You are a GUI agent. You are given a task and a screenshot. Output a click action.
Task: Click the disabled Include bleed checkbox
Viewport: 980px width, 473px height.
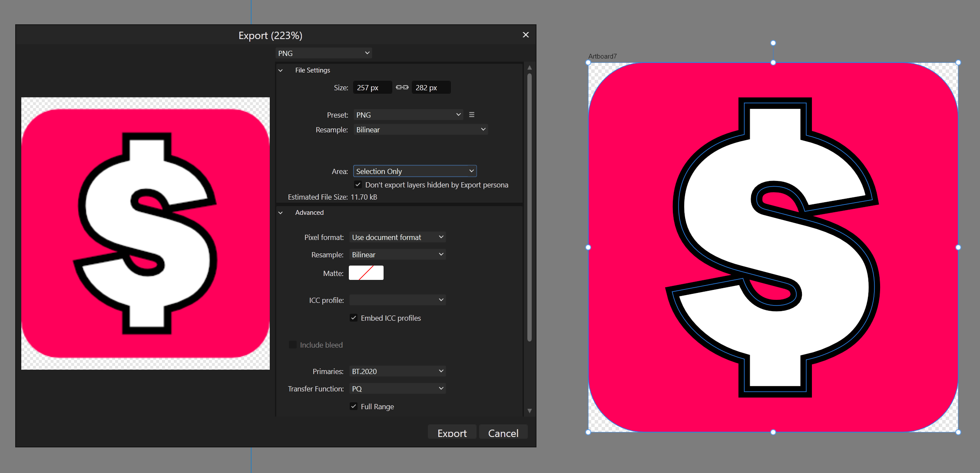coord(293,345)
